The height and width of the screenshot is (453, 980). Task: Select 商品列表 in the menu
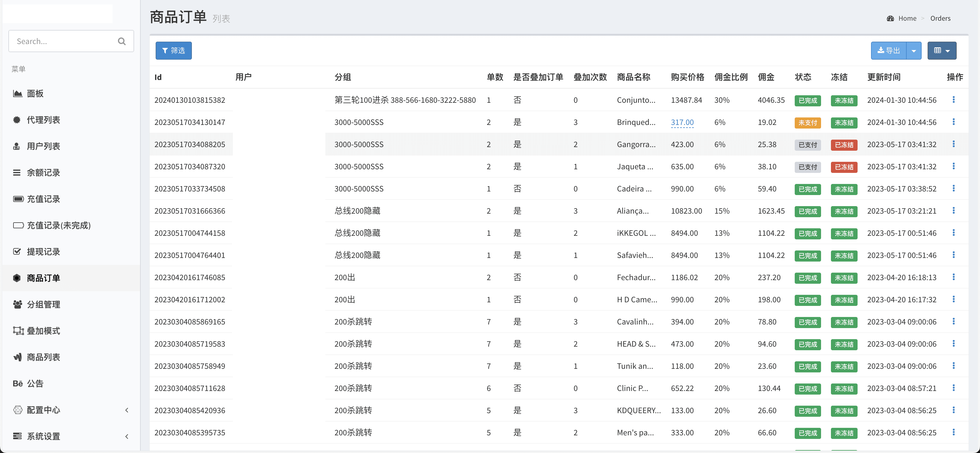43,357
